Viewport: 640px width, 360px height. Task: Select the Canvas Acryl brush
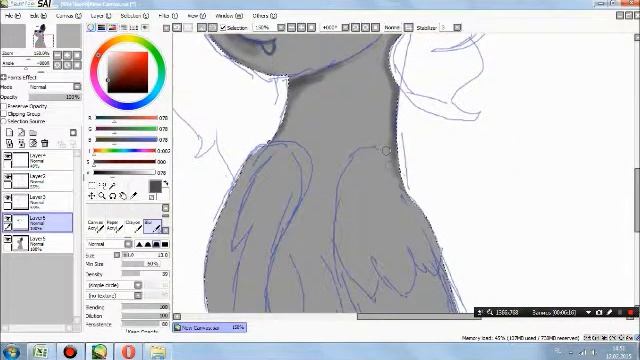point(96,226)
